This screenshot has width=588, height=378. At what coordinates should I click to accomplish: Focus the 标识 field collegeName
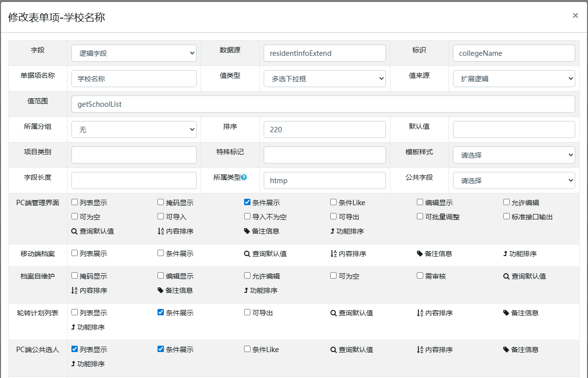coord(514,53)
